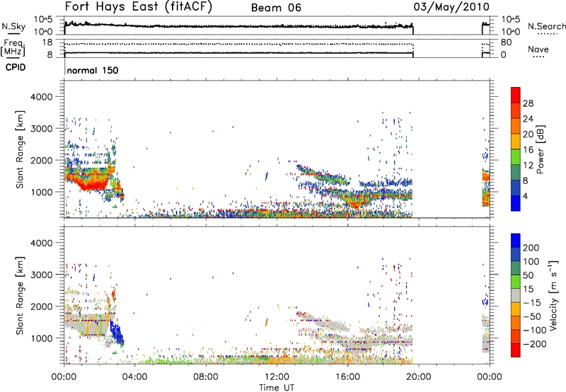Select the 'Beam 06' label
Viewport: 566px width, 392px height.
click(x=276, y=8)
